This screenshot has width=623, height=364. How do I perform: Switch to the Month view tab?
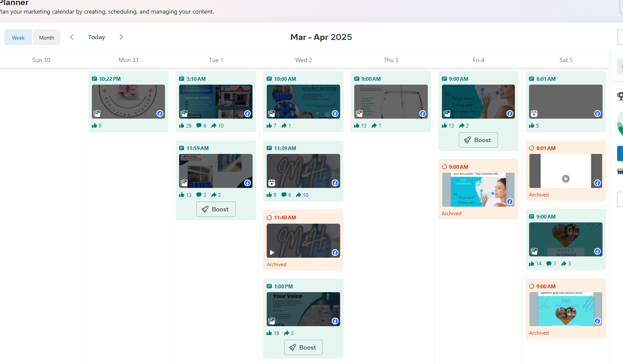[x=46, y=37]
